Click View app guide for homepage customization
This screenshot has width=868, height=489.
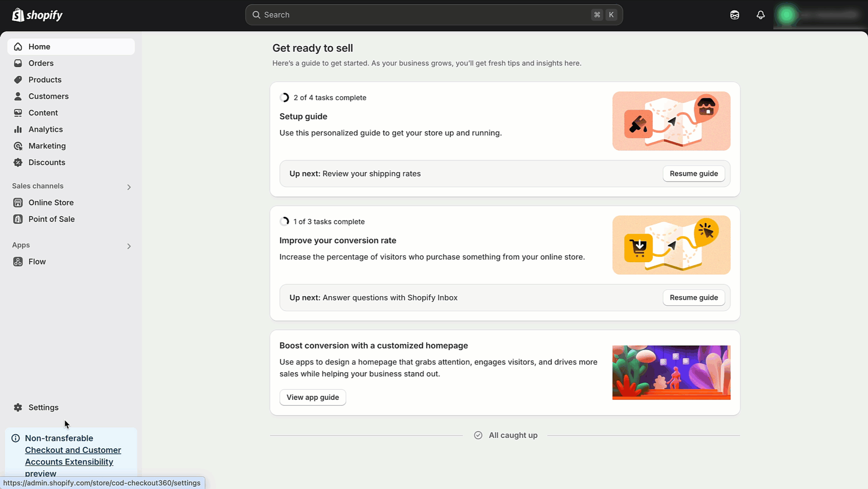click(x=312, y=397)
